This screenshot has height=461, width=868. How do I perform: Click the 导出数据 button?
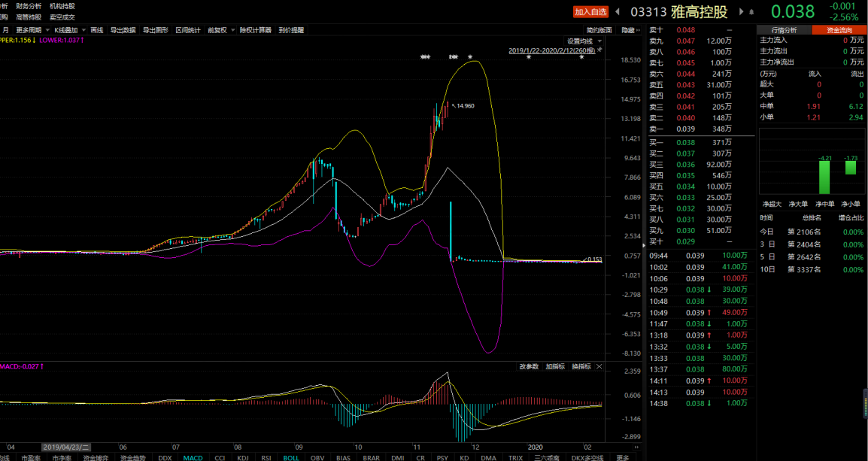[123, 30]
